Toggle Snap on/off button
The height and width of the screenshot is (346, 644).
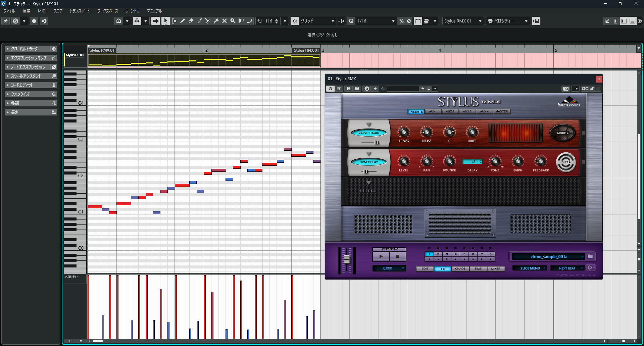coord(295,21)
